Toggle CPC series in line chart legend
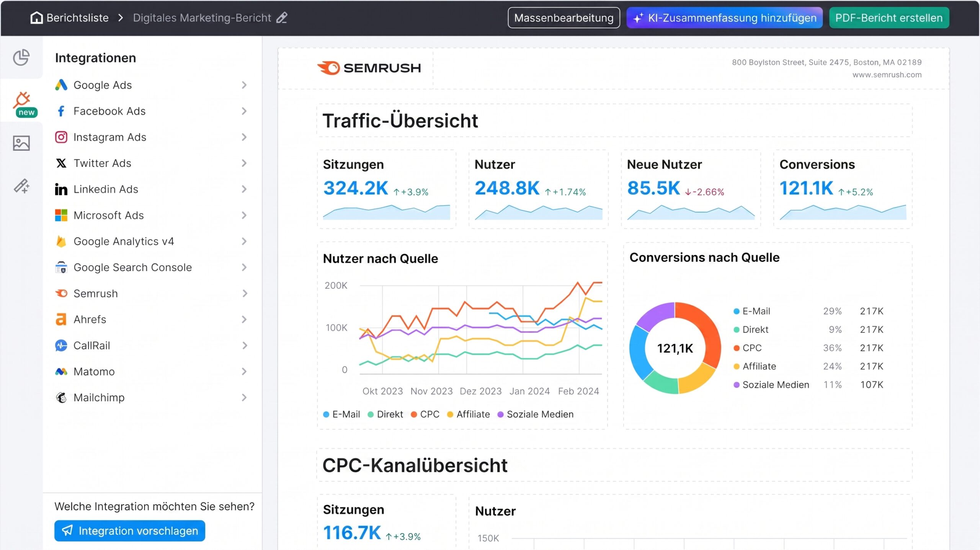This screenshot has width=980, height=550. pos(425,414)
